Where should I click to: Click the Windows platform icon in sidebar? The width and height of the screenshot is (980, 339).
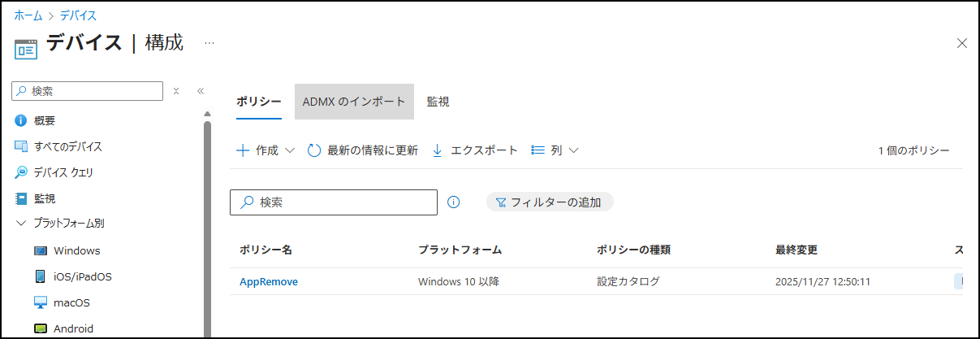point(41,250)
